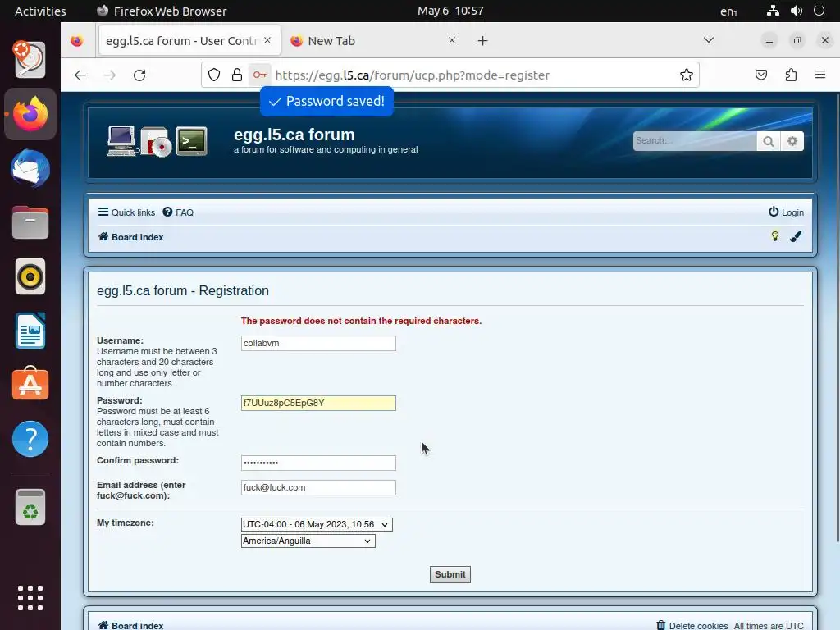Click the Email address field
Screen dimensions: 840x630
318,487
